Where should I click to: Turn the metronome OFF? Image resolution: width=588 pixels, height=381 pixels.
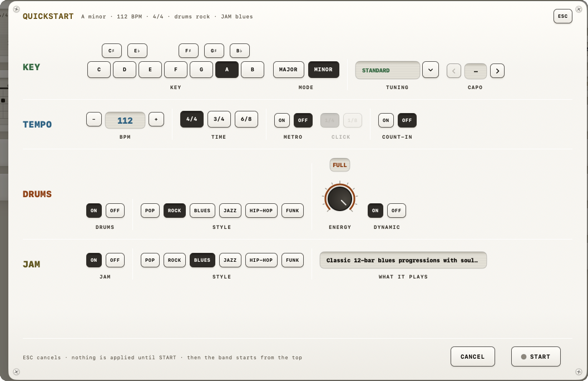click(x=303, y=120)
